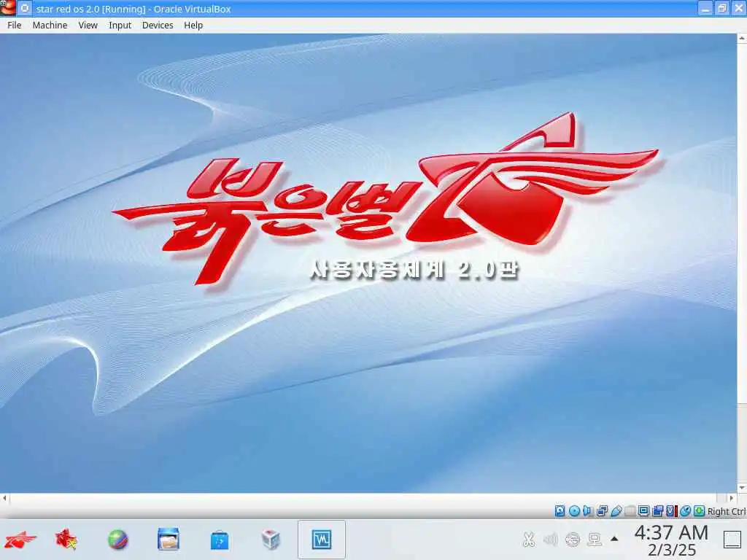The image size is (747, 560).
Task: Open the red star with cursor taskbar icon
Action: (x=66, y=540)
